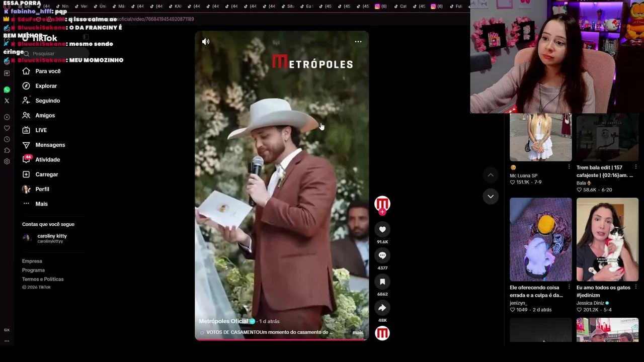Click the title 'Eu amo todos os gatos #jedinizm'
The width and height of the screenshot is (644, 362).
603,292
